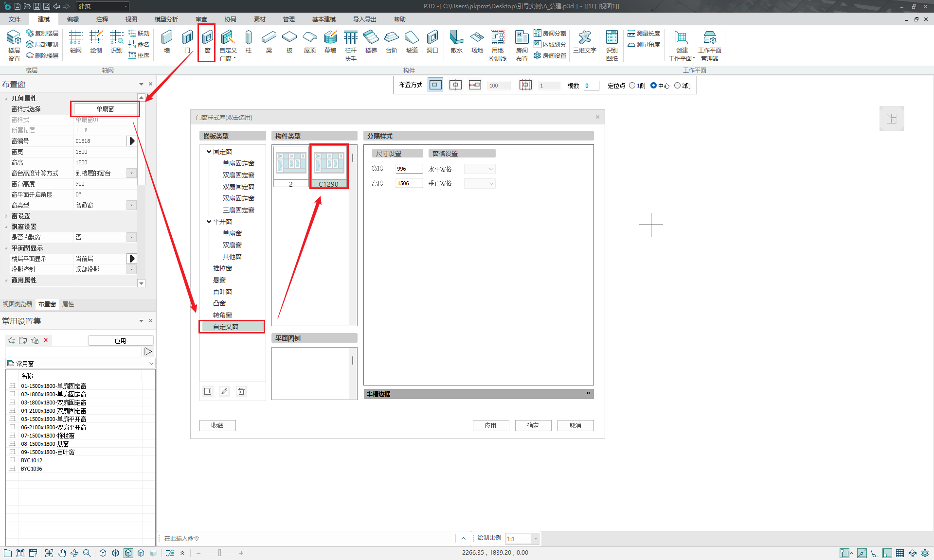934x560 pixels.
Task: Collapse the 固定窗 tree node
Action: [209, 152]
